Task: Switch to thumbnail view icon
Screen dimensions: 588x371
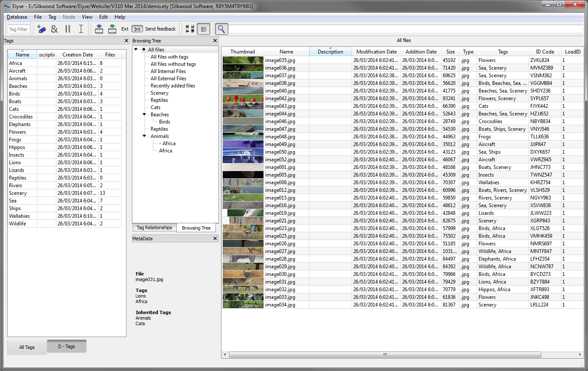Action: click(190, 29)
